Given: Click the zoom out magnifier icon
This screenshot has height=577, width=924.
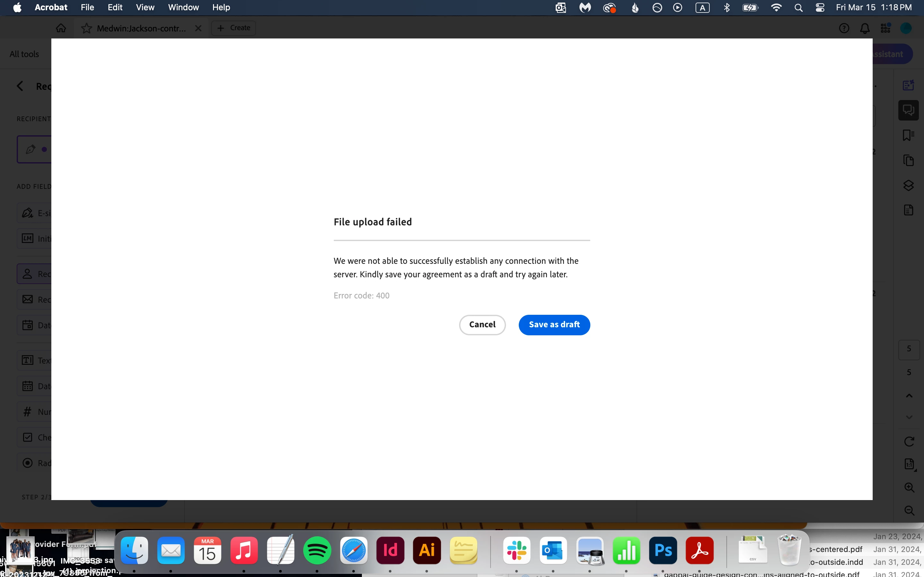Looking at the screenshot, I should tap(909, 511).
